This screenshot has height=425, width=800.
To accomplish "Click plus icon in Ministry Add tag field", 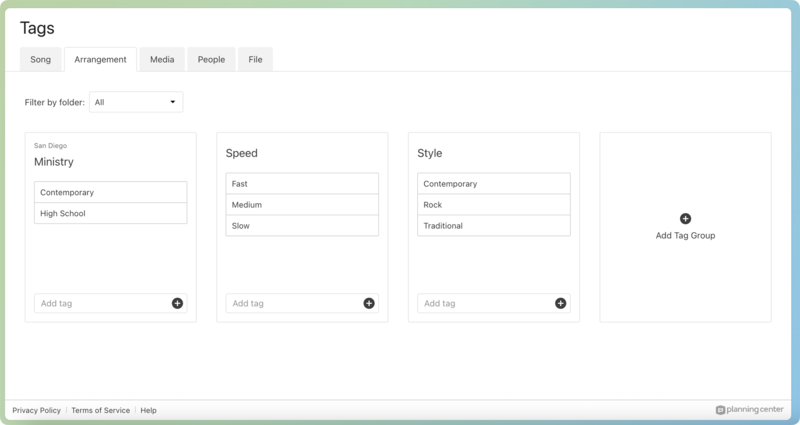I will 177,303.
